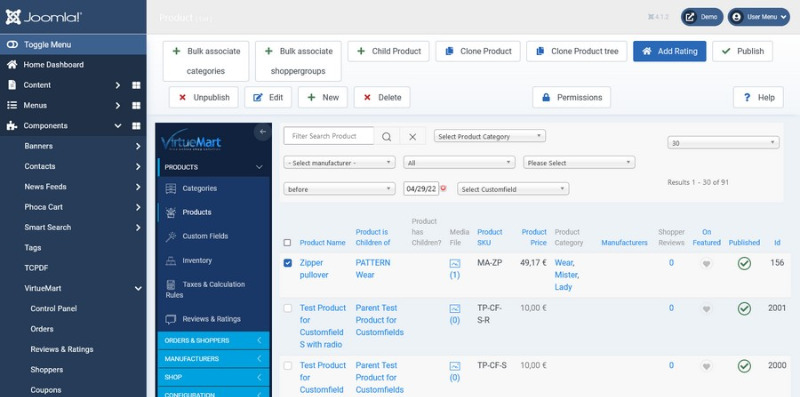Click the calendar icon next to date field

(443, 188)
